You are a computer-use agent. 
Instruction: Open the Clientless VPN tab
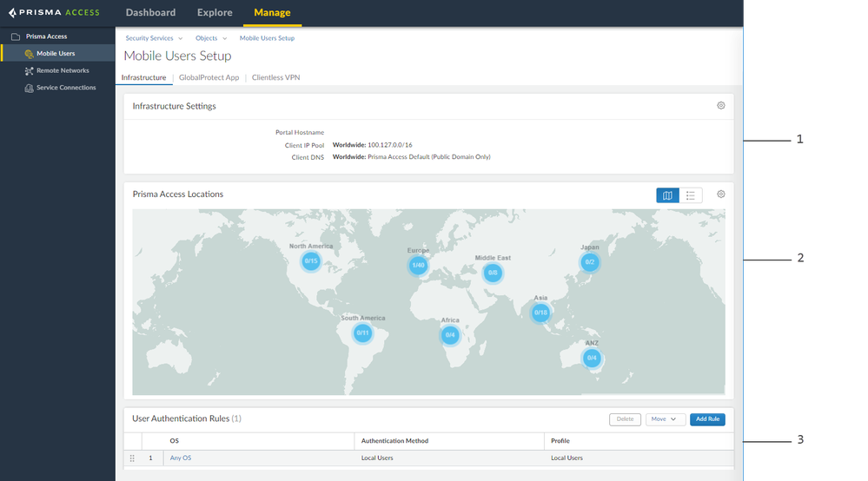275,77
